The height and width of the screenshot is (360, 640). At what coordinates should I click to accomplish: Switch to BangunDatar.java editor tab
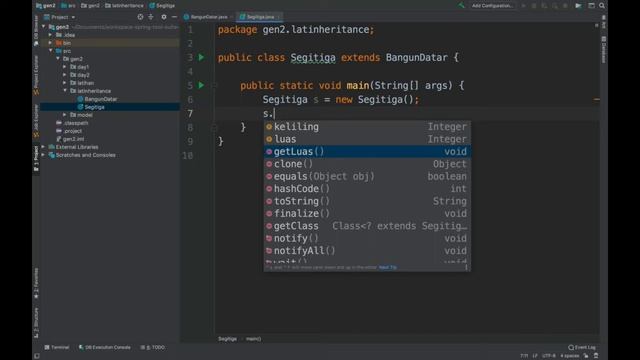208,17
